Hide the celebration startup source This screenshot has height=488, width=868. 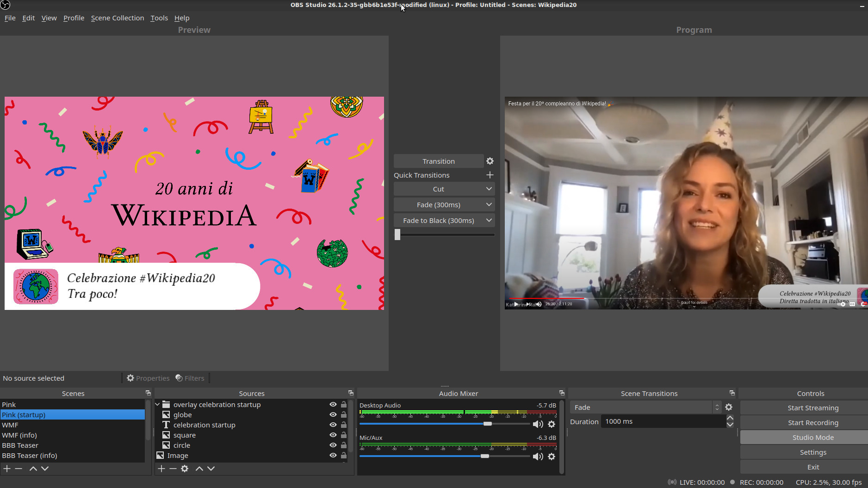point(333,425)
